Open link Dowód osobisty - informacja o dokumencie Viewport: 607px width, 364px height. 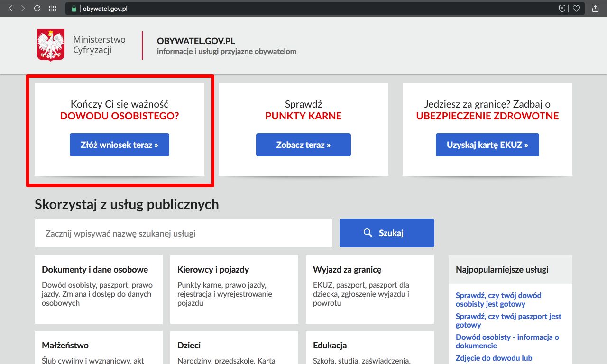[x=507, y=341]
